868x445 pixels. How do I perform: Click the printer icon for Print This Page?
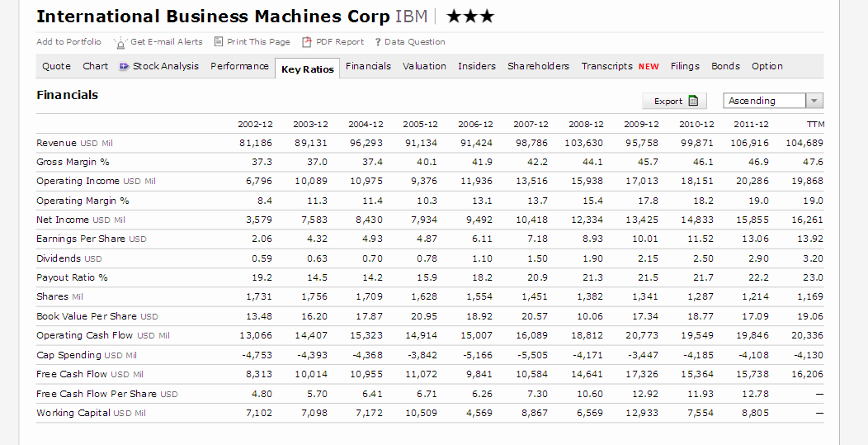[219, 41]
